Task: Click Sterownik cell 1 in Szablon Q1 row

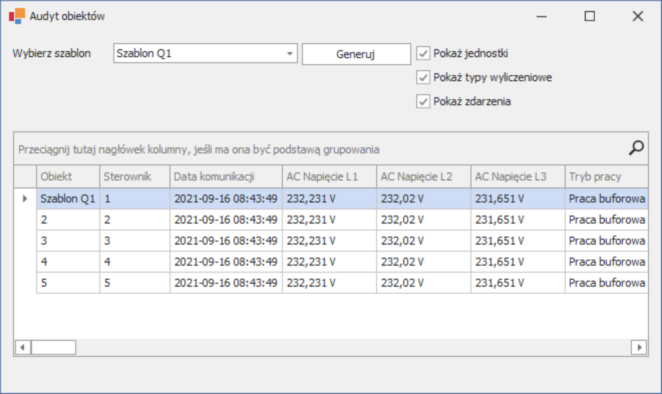Action: pos(135,198)
